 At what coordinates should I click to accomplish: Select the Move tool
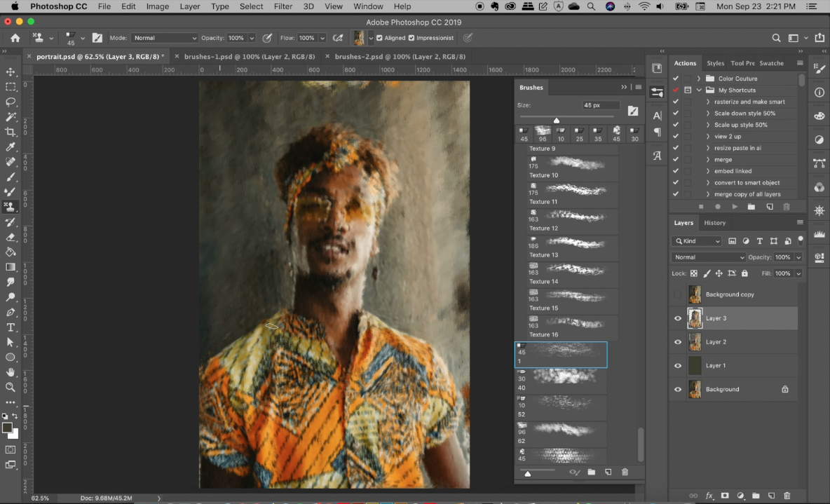tap(10, 71)
